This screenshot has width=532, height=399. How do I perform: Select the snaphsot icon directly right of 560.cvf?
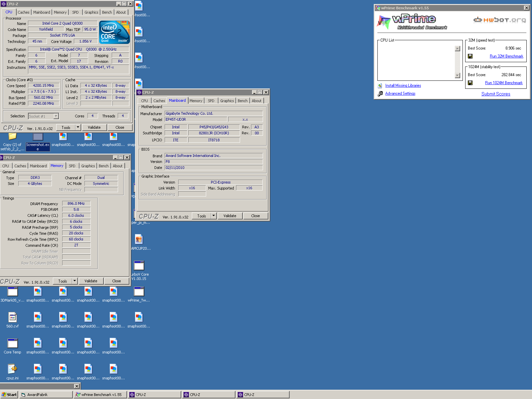pyautogui.click(x=38, y=318)
